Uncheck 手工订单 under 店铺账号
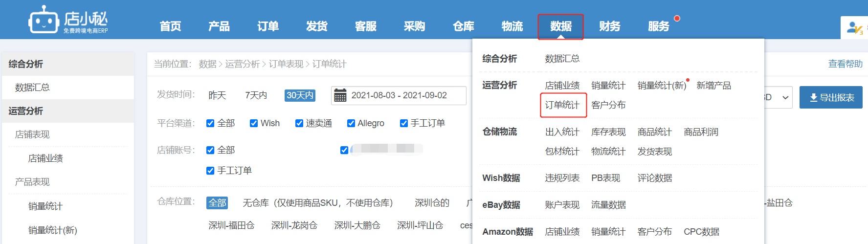The image size is (868, 244). 210,171
